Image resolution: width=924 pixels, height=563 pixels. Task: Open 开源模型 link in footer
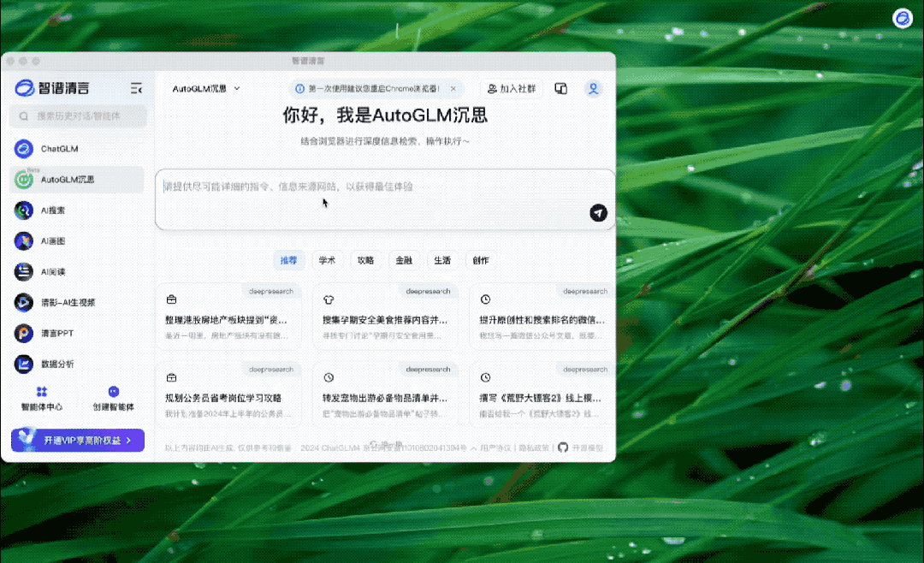[x=588, y=448]
